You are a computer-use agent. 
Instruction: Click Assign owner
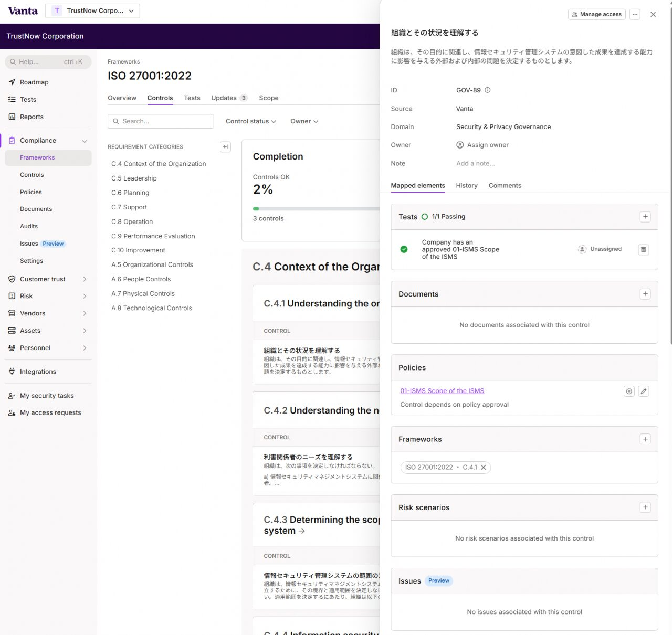pos(482,145)
